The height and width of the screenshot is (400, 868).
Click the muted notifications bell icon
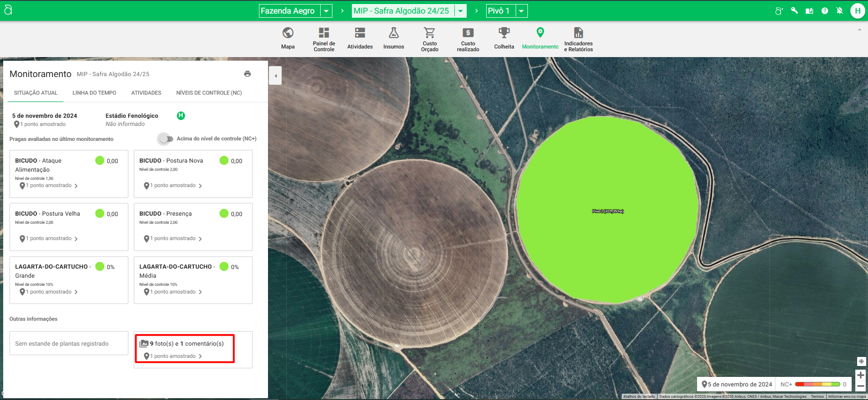click(x=839, y=11)
